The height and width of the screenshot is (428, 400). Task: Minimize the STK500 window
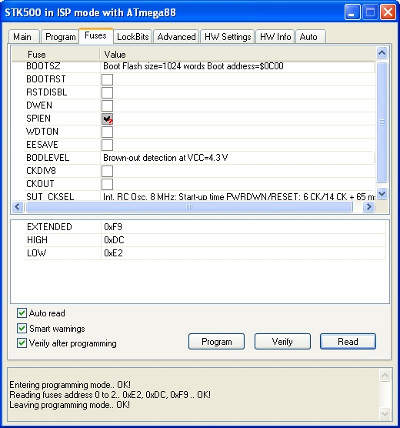(x=352, y=13)
